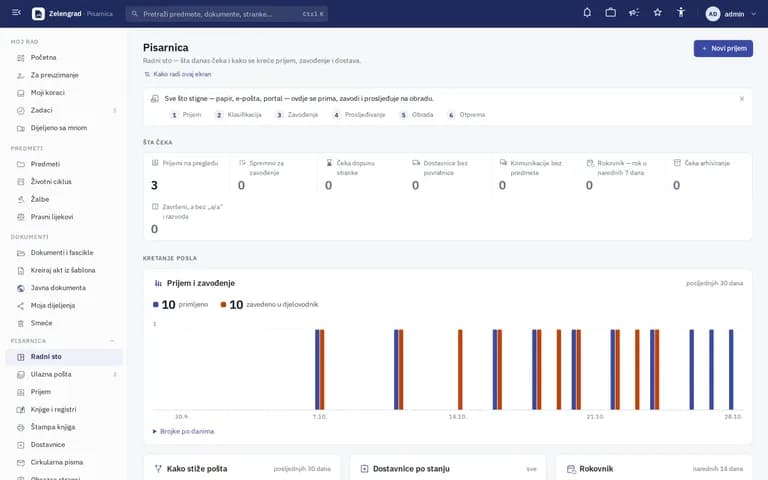Open the Dostavnice bez povratnice card
This screenshot has width=768, height=480.
click(447, 175)
